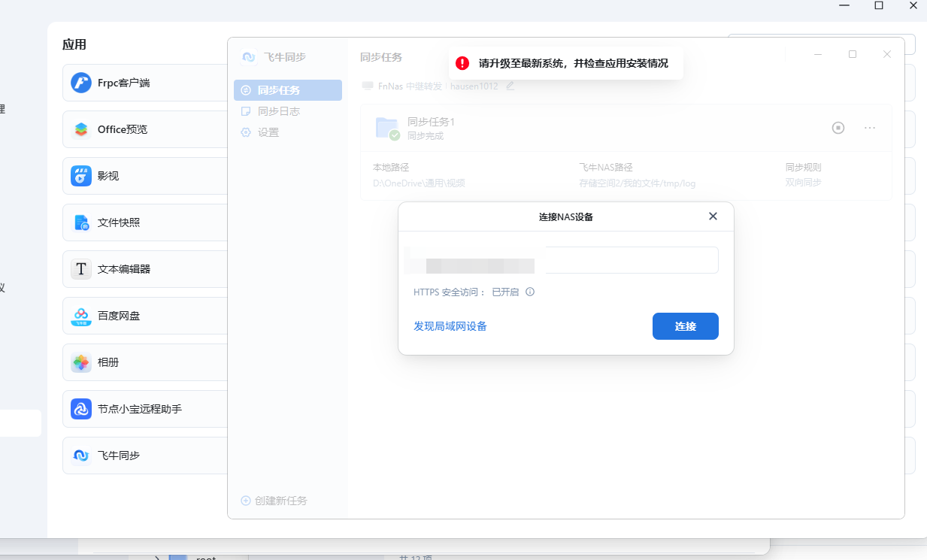Screen dimensions: 927x560
Task: Click the 同步任务1 title text
Action: [x=432, y=122]
